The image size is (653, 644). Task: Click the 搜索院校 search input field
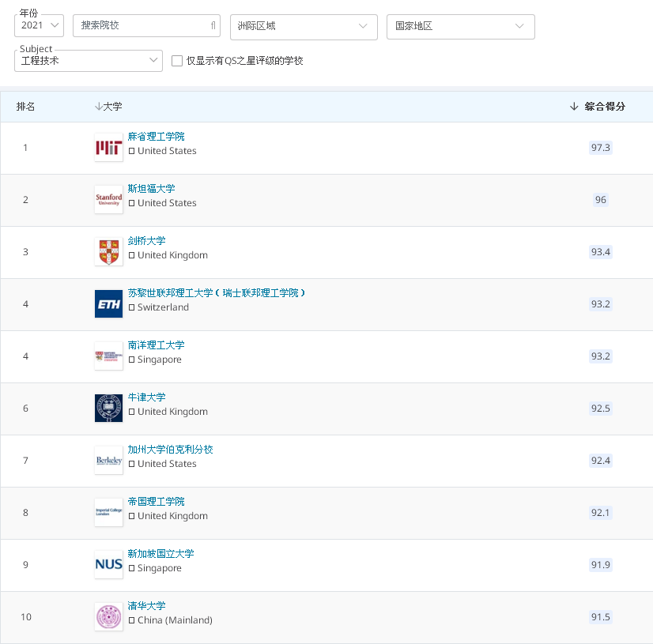146,26
